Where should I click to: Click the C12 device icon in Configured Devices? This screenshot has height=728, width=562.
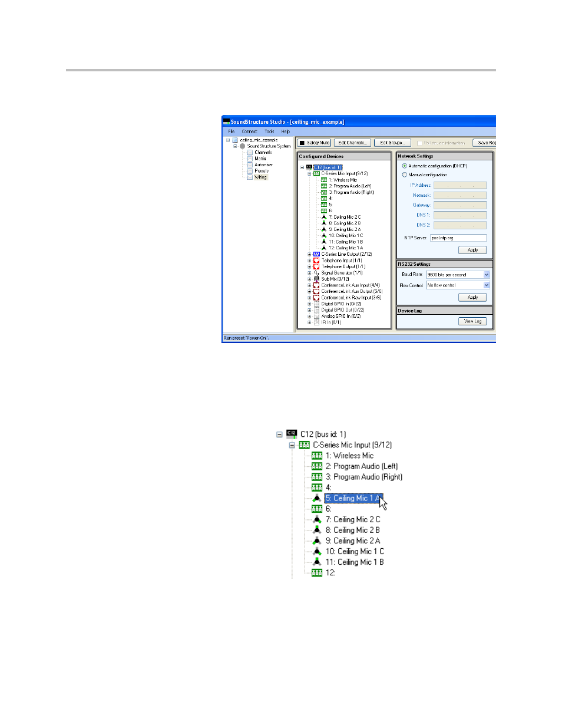click(x=309, y=167)
